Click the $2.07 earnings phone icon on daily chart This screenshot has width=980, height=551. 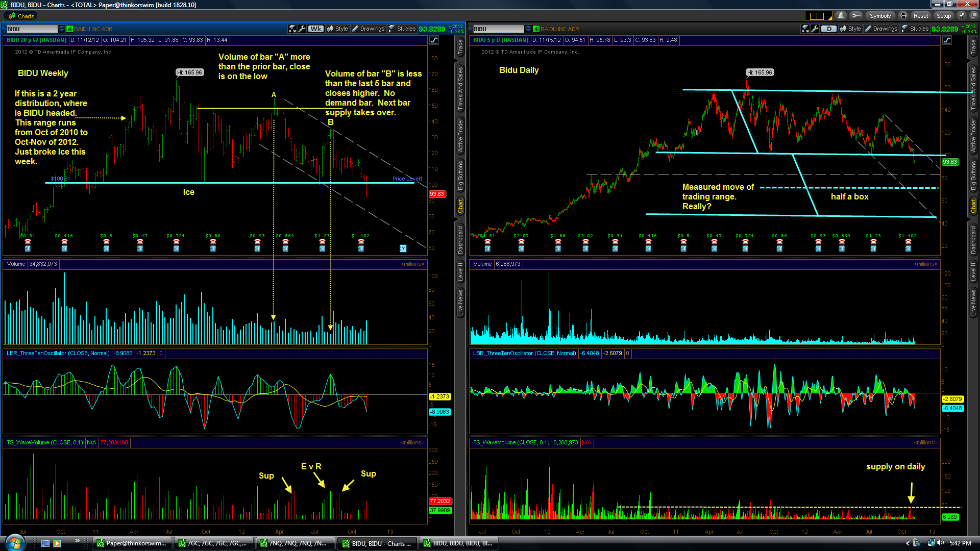pos(521,242)
